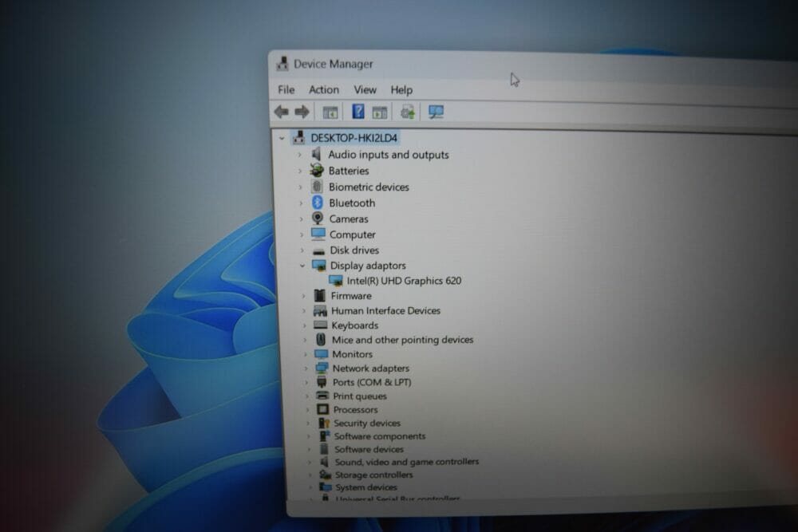Image resolution: width=798 pixels, height=532 pixels.
Task: Click the monitor icon beside Computer
Action: 318,234
